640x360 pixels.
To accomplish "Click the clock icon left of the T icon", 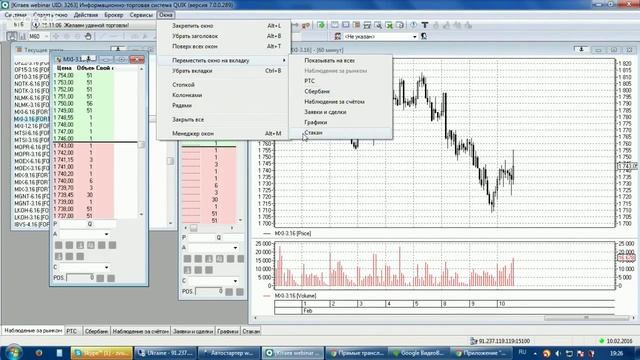I will point(413,25).
